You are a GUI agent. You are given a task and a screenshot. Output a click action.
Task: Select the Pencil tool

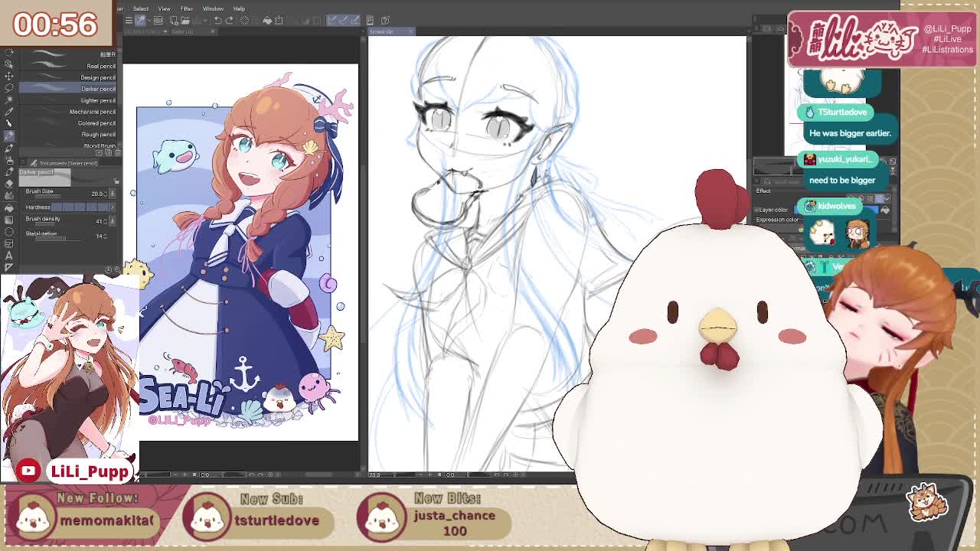click(x=9, y=135)
